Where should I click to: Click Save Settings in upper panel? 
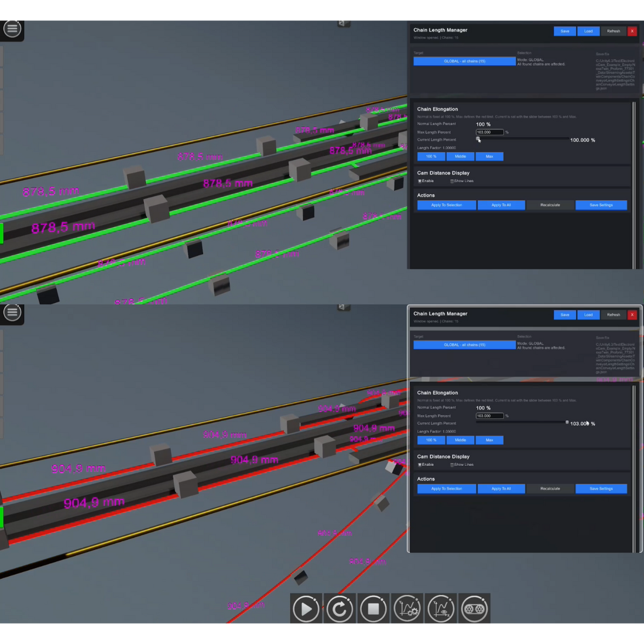[601, 205]
